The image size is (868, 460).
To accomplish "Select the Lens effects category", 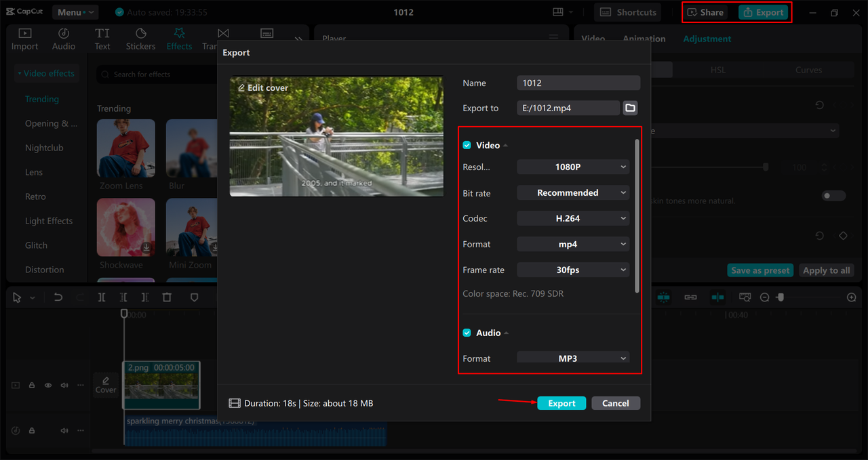I will click(x=34, y=172).
